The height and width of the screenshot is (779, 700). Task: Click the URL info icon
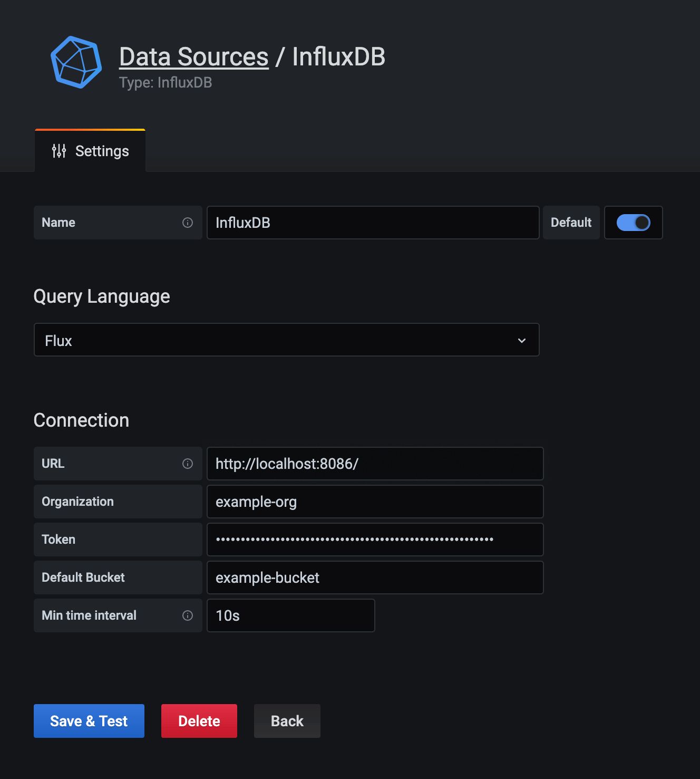pyautogui.click(x=188, y=464)
